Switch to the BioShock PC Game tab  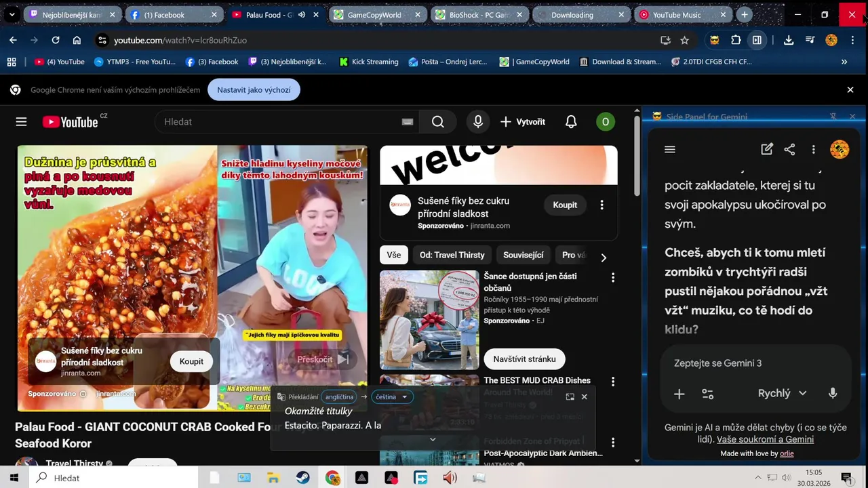(x=480, y=14)
